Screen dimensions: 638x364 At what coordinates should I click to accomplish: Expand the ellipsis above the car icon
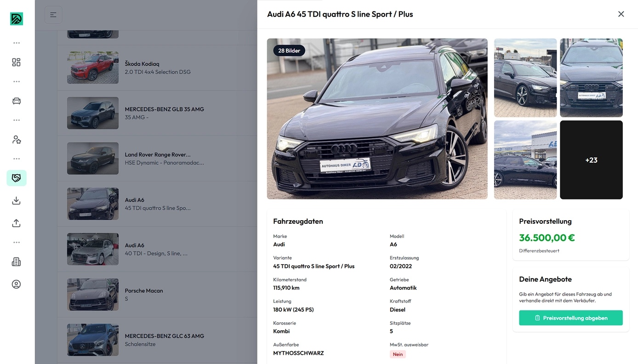pyautogui.click(x=17, y=81)
